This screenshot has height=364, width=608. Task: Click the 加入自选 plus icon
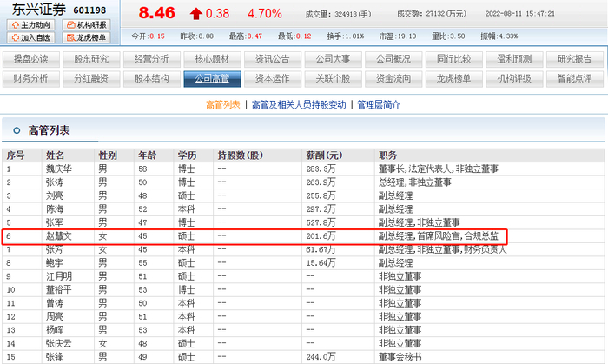pyautogui.click(x=15, y=37)
